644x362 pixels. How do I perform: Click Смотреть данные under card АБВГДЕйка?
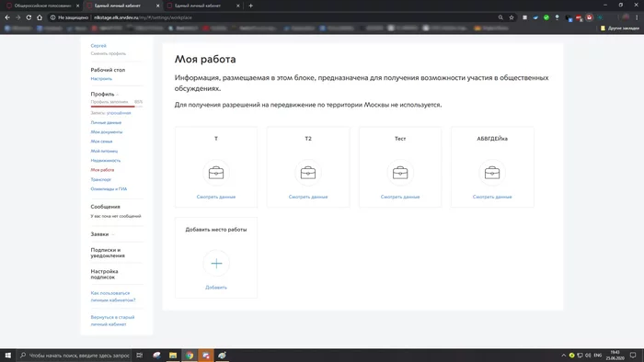492,197
